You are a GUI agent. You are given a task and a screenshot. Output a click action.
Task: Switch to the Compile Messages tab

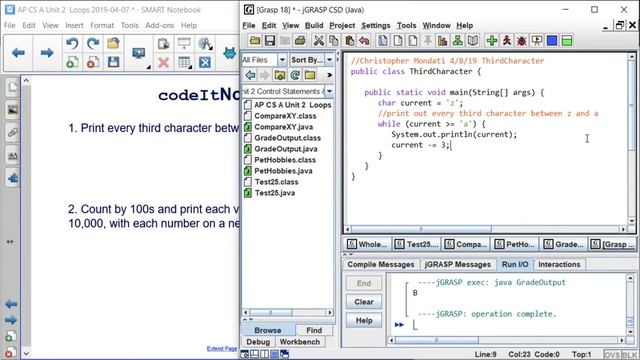(x=380, y=264)
